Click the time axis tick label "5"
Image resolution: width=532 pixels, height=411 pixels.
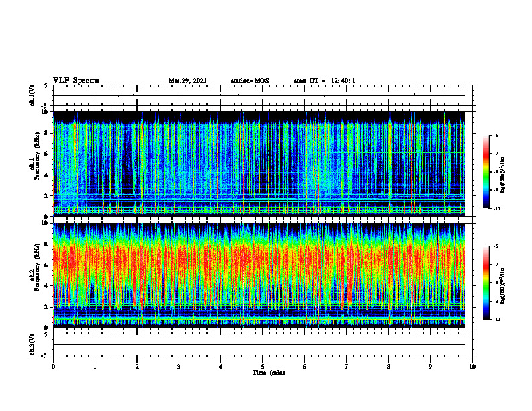[x=263, y=366]
